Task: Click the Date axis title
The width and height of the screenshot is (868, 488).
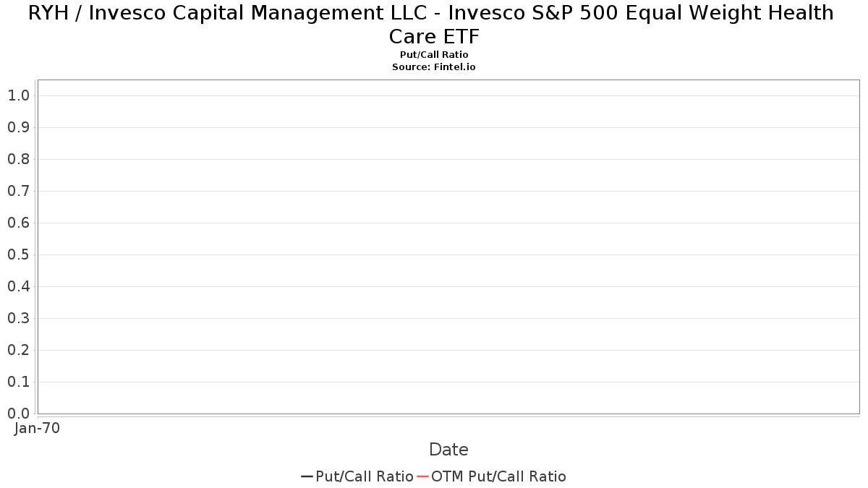Action: point(448,450)
